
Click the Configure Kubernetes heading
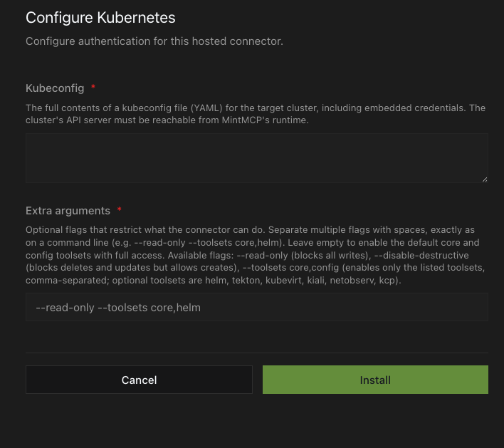point(100,18)
